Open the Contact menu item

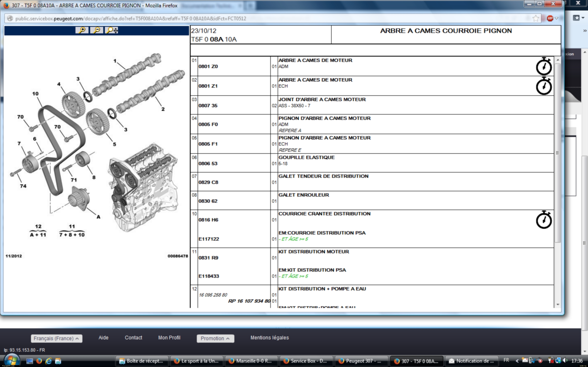coord(133,338)
